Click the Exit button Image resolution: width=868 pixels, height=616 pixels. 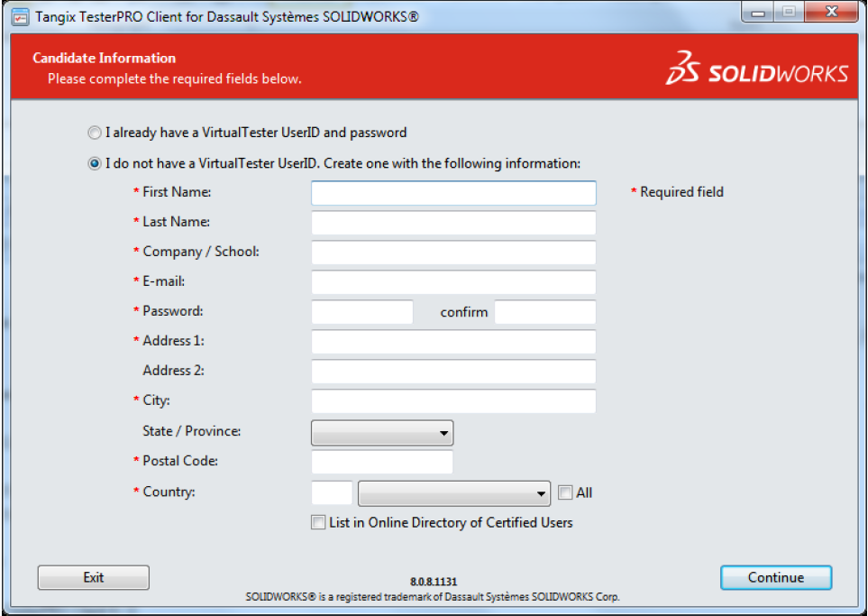(x=93, y=577)
